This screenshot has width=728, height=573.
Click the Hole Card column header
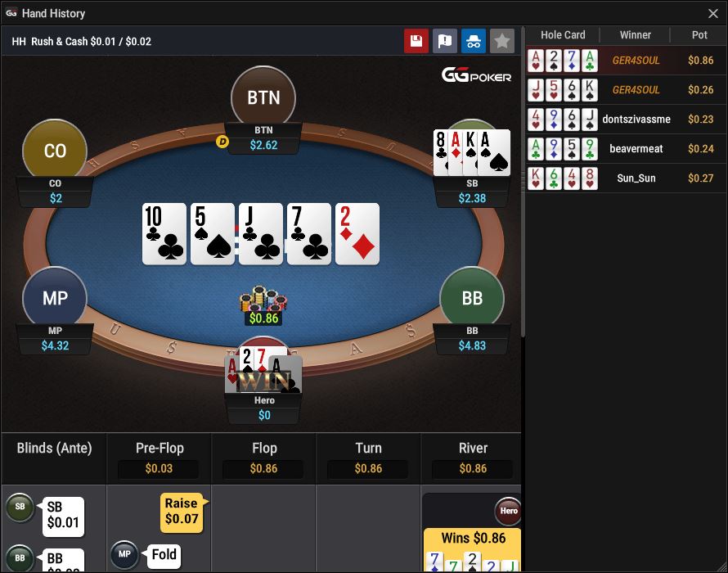pos(563,35)
